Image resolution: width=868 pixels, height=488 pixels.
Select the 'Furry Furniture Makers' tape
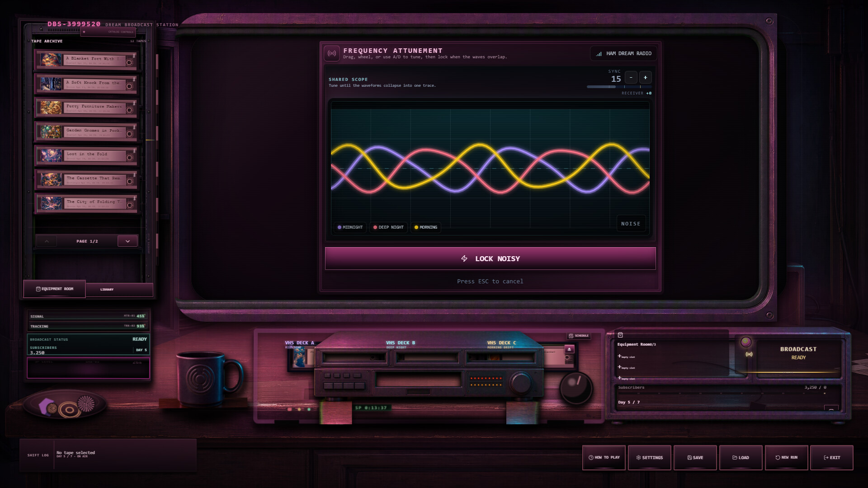tap(86, 108)
